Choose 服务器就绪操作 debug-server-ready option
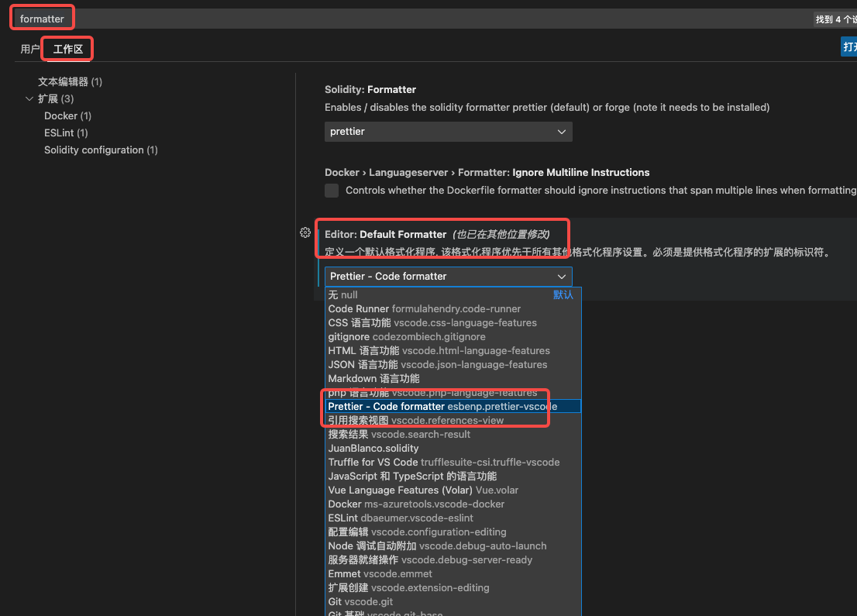857x616 pixels. click(x=453, y=559)
